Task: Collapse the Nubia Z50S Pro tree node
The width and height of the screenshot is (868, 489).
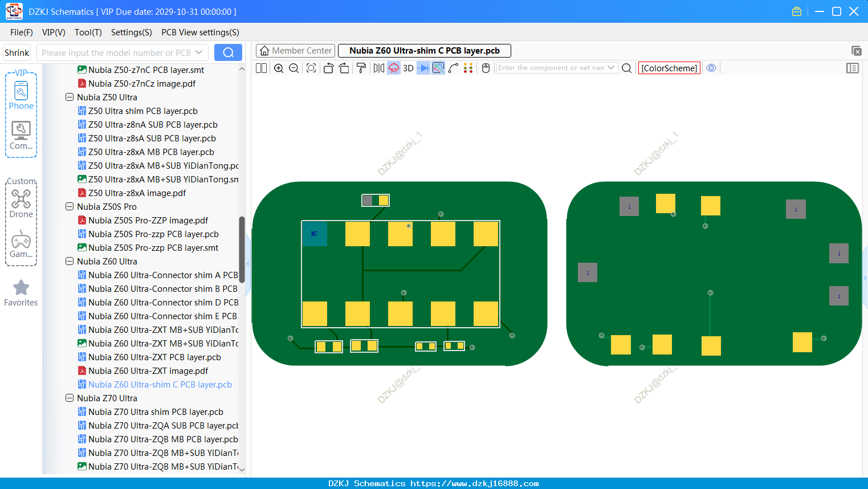Action: click(70, 207)
